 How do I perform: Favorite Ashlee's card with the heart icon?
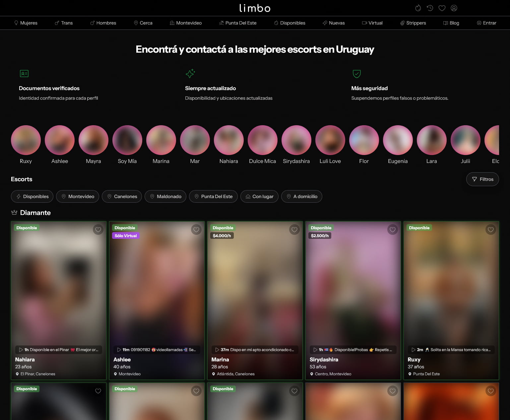[x=196, y=230]
